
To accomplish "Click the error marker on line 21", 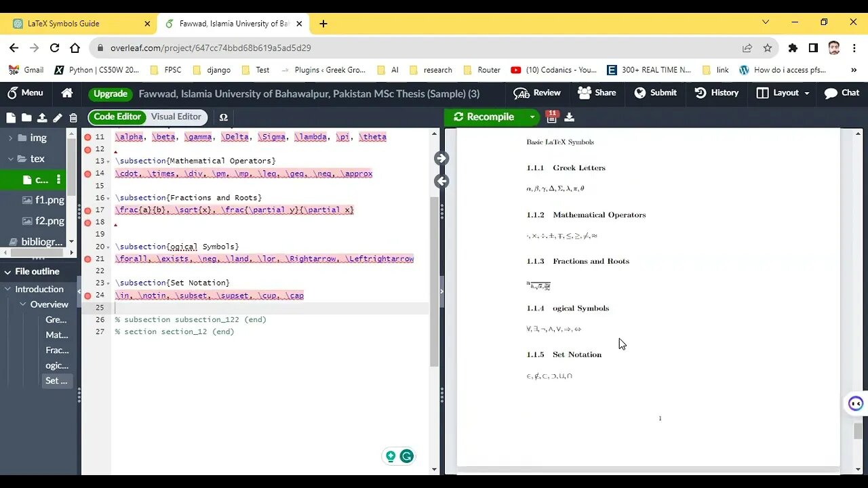I will [x=87, y=259].
